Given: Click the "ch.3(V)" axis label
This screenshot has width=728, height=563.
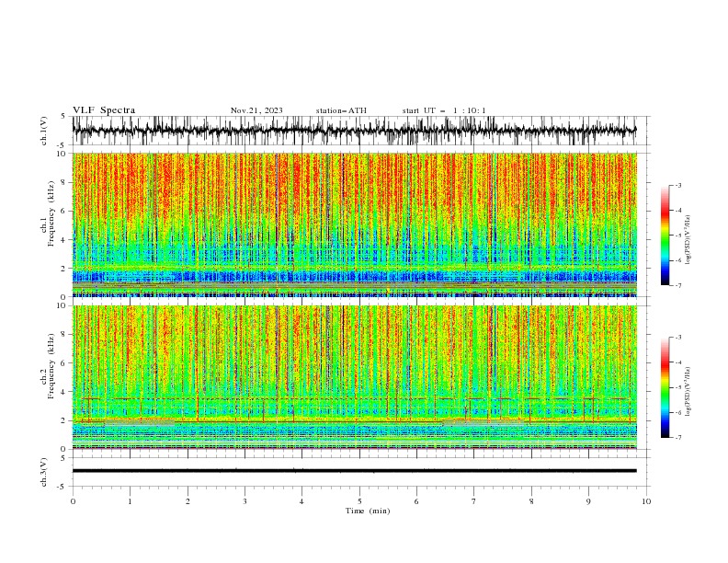Looking at the screenshot, I should point(44,472).
